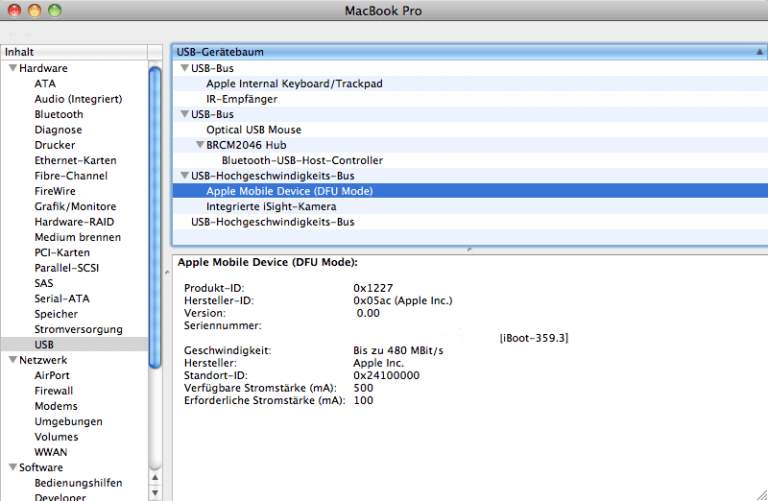Collapse the Netzwerk category triangle

coord(13,360)
